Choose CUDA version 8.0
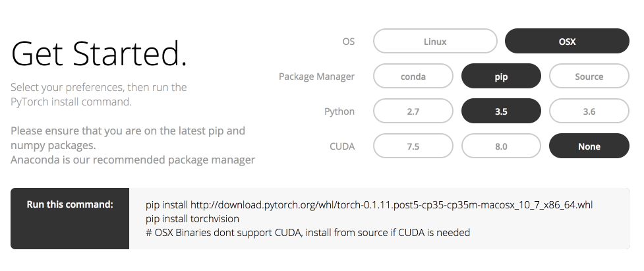 click(x=501, y=146)
